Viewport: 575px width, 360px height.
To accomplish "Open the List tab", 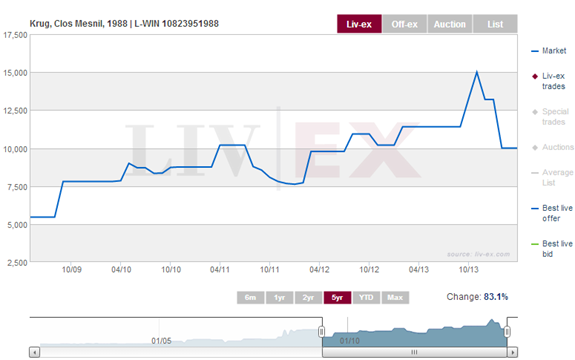I will point(495,24).
